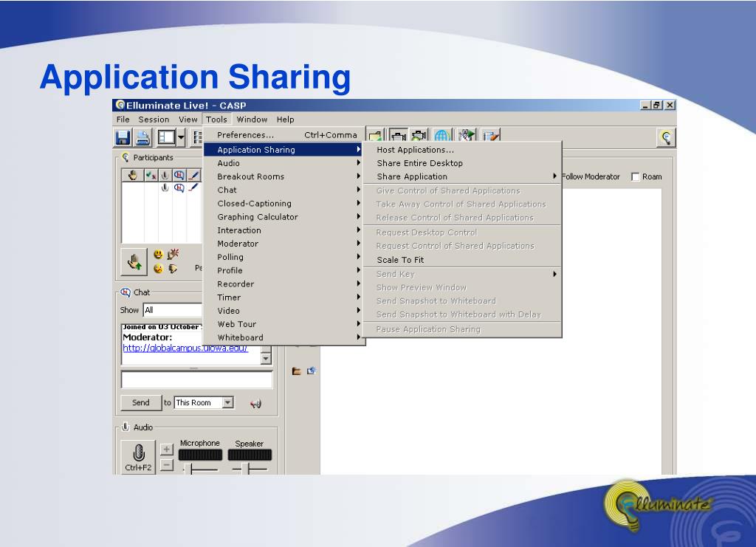The height and width of the screenshot is (547, 756).
Task: Click the plus button beside the microphone
Action: pos(166,449)
